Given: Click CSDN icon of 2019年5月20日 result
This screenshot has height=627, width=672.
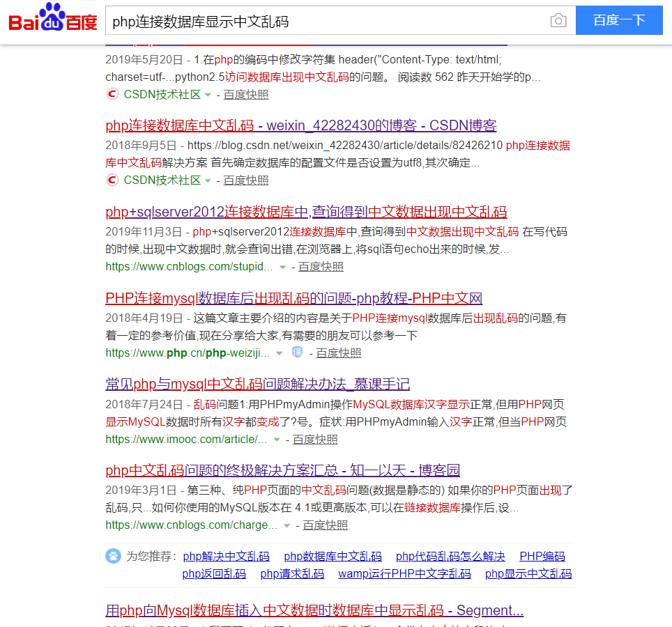Looking at the screenshot, I should 112,94.
